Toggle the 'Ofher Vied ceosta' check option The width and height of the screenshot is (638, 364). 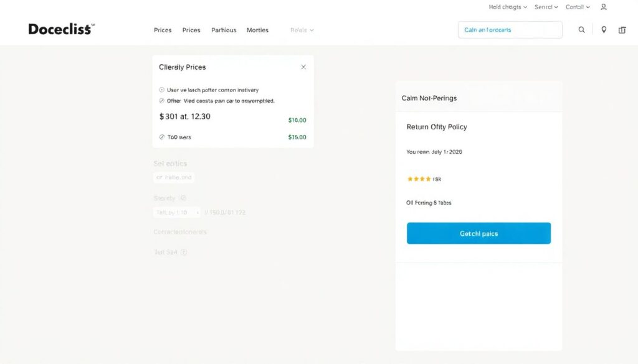(x=162, y=101)
